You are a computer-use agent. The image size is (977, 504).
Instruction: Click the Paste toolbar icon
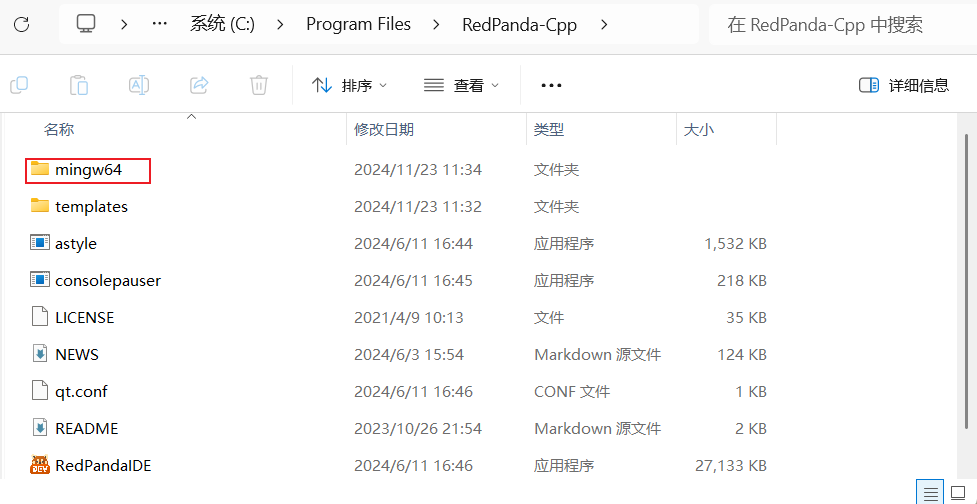pyautogui.click(x=79, y=85)
